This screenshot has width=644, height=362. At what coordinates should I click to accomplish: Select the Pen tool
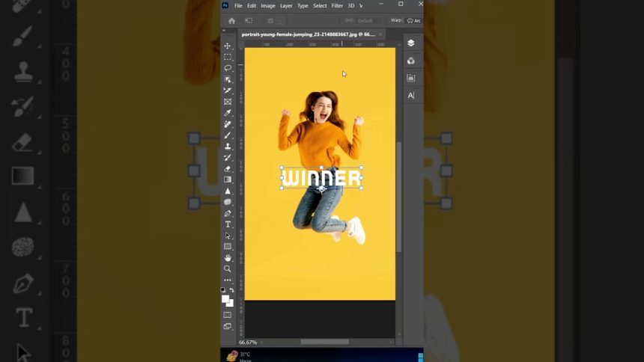(228, 213)
